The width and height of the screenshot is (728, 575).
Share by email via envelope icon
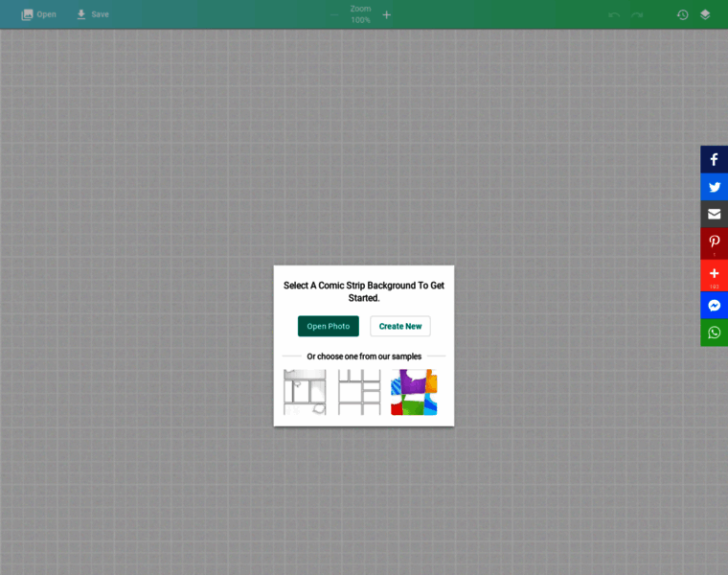point(714,214)
